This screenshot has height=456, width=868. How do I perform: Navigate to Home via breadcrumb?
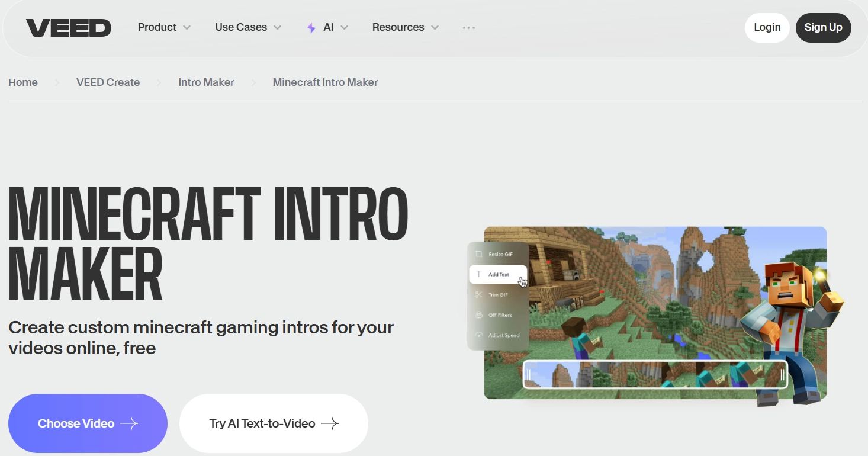tap(22, 82)
